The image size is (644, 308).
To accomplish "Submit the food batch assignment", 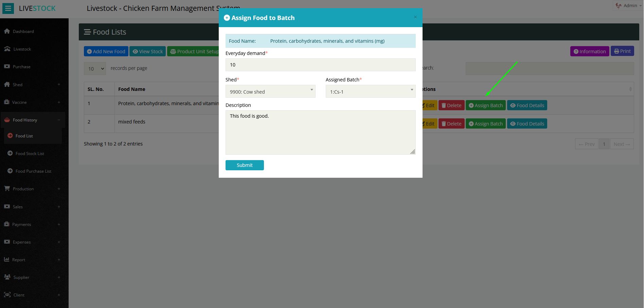I will click(245, 165).
